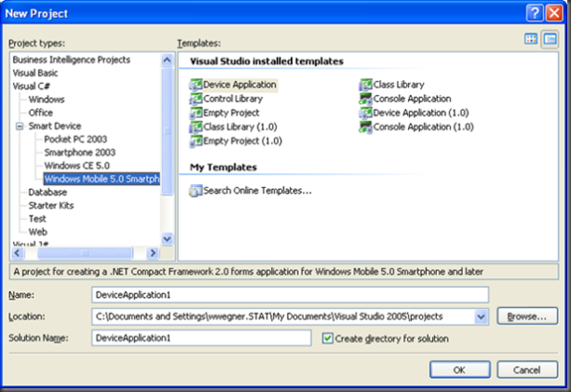
Task: Click the project types vertical scrollbar thumb
Action: [x=167, y=131]
